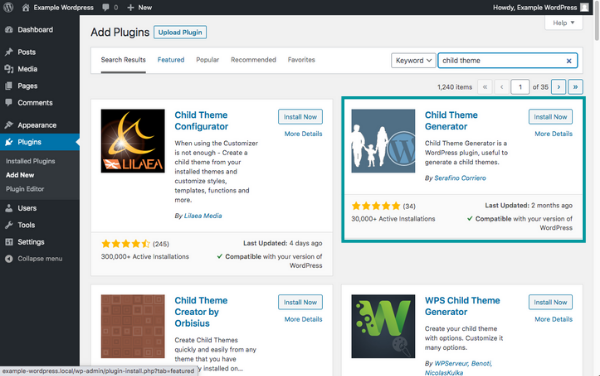Image resolution: width=600 pixels, height=376 pixels.
Task: Click the home icon beside Example Wordpress
Action: click(x=26, y=7)
